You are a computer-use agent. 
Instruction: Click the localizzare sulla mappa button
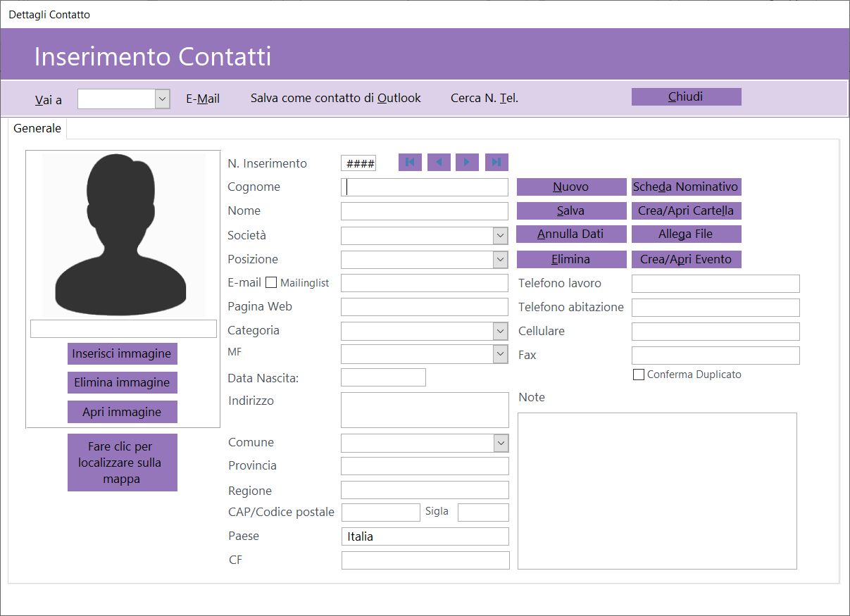[x=122, y=463]
